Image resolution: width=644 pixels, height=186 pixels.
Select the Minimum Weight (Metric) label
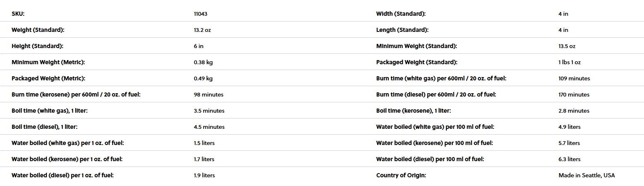tap(48, 62)
